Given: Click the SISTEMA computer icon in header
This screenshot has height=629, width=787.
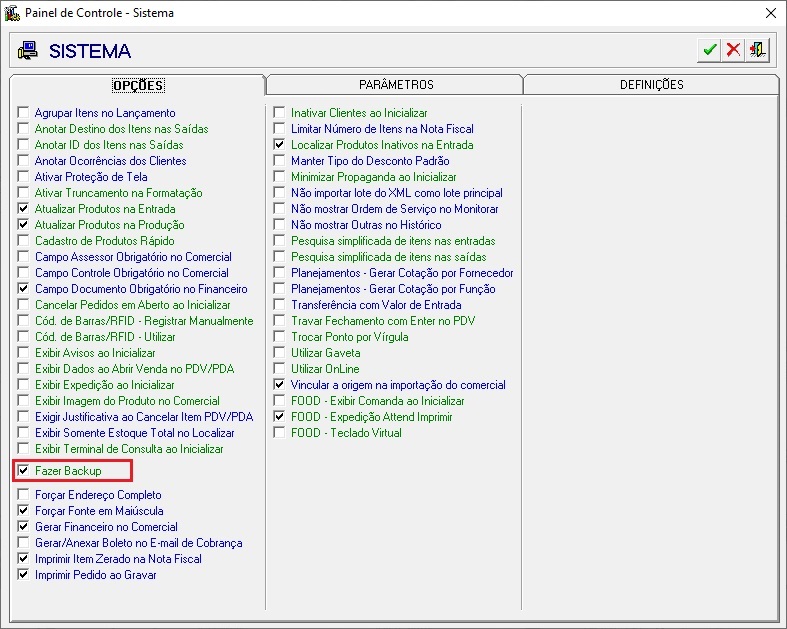Looking at the screenshot, I should coord(28,51).
